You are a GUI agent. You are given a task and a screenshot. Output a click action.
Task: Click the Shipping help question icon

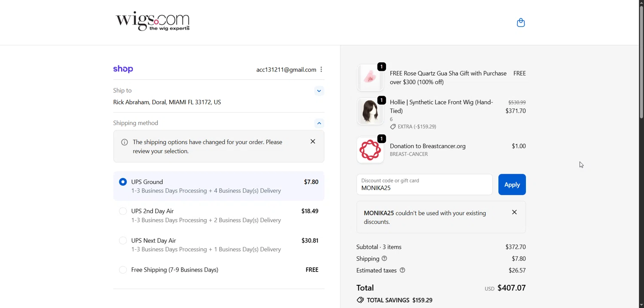click(x=385, y=259)
